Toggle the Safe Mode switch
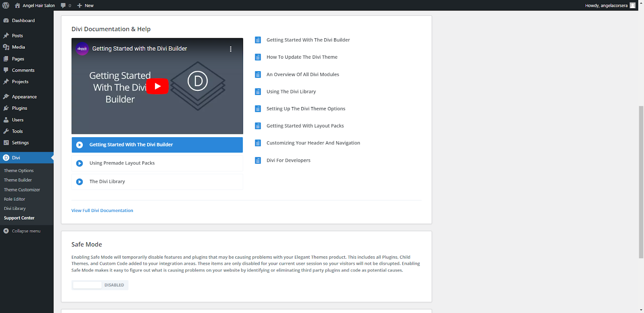Viewport: 644px width, 313px height. tap(100, 285)
